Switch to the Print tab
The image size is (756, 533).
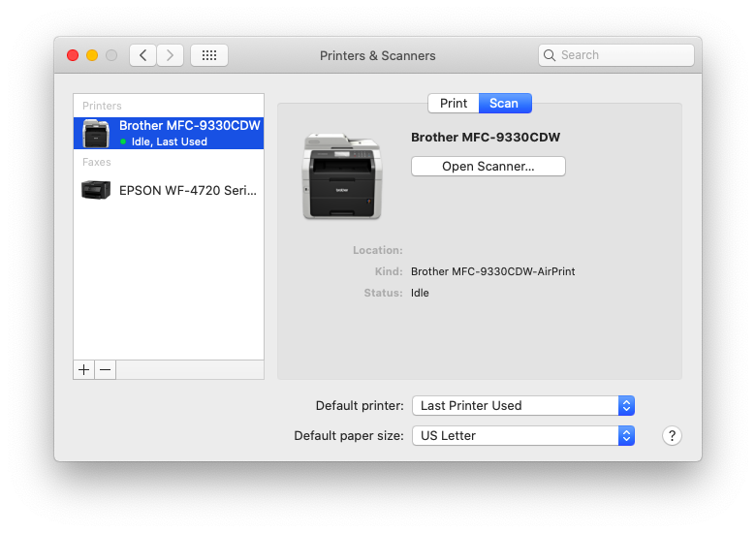(454, 103)
